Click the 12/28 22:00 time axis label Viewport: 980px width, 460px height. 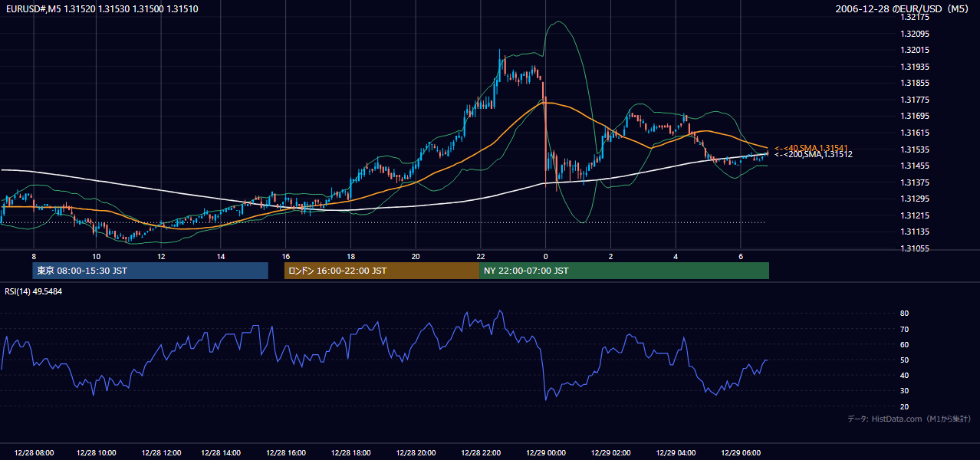(481, 453)
